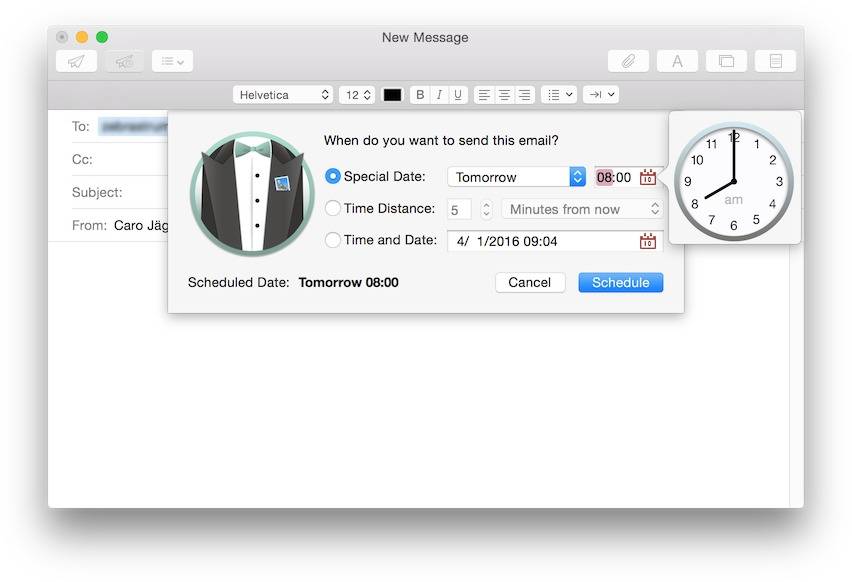Toggle bold formatting

coord(419,95)
